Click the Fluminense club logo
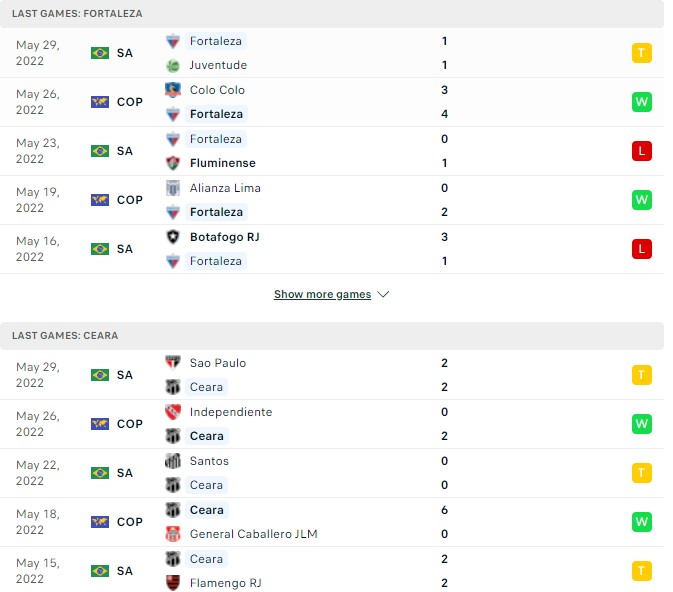This screenshot has height=592, width=673. 173,163
